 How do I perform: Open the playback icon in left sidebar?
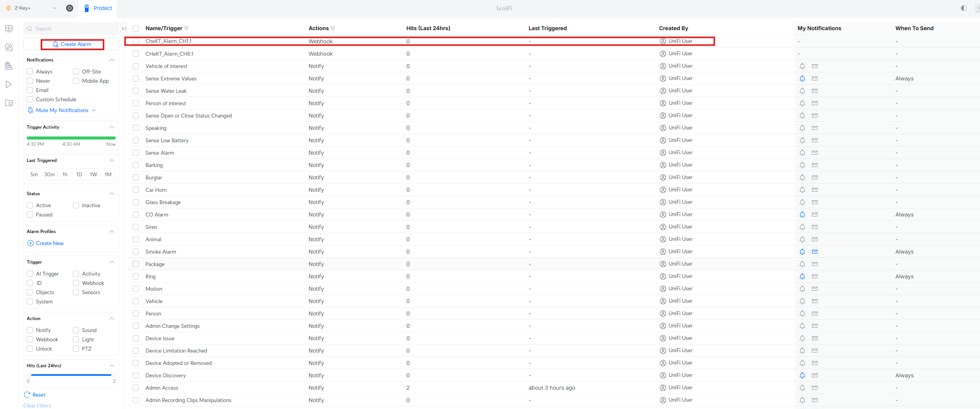9,84
